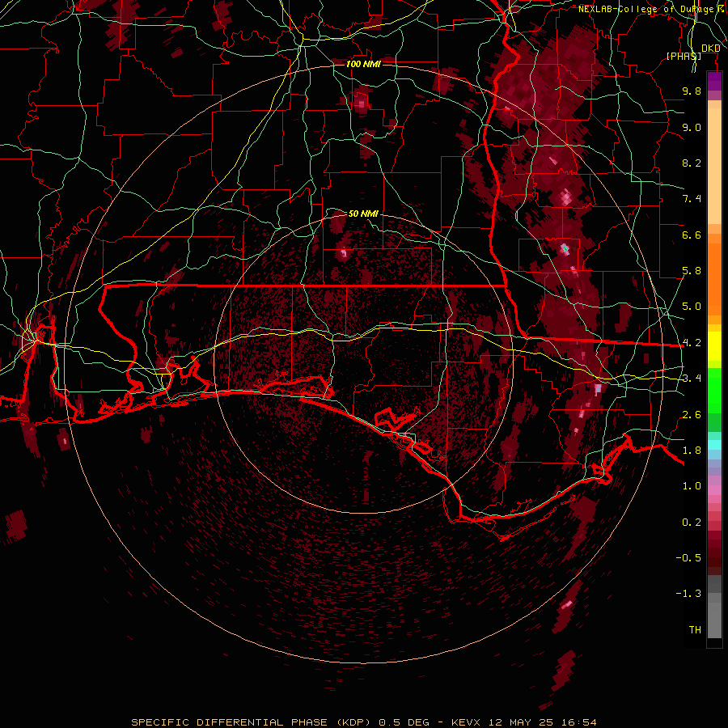Click the 5.0 legend value
728x728 pixels.
point(692,307)
